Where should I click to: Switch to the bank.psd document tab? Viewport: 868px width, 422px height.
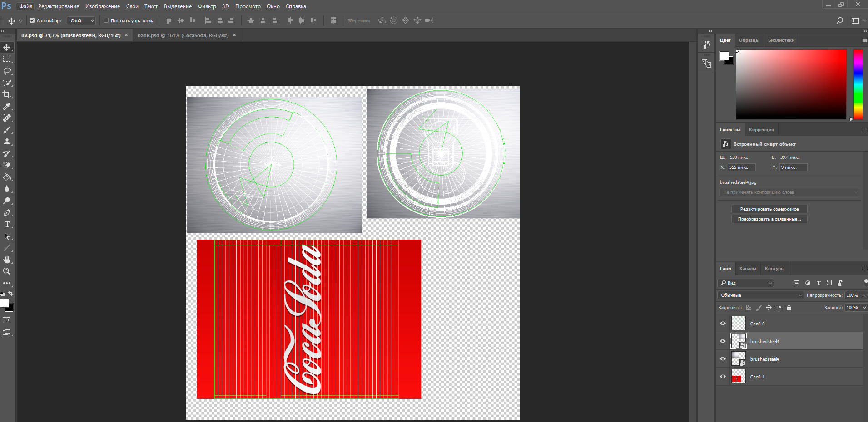(x=183, y=35)
